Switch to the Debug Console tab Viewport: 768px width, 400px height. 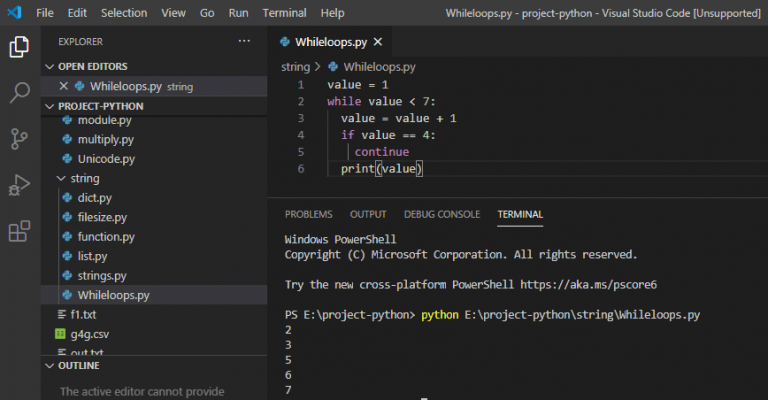442,214
